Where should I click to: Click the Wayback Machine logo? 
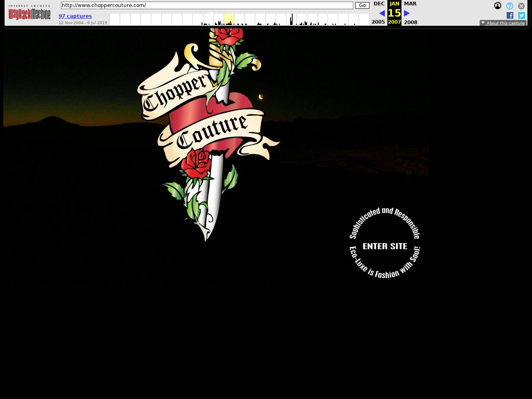(30, 13)
